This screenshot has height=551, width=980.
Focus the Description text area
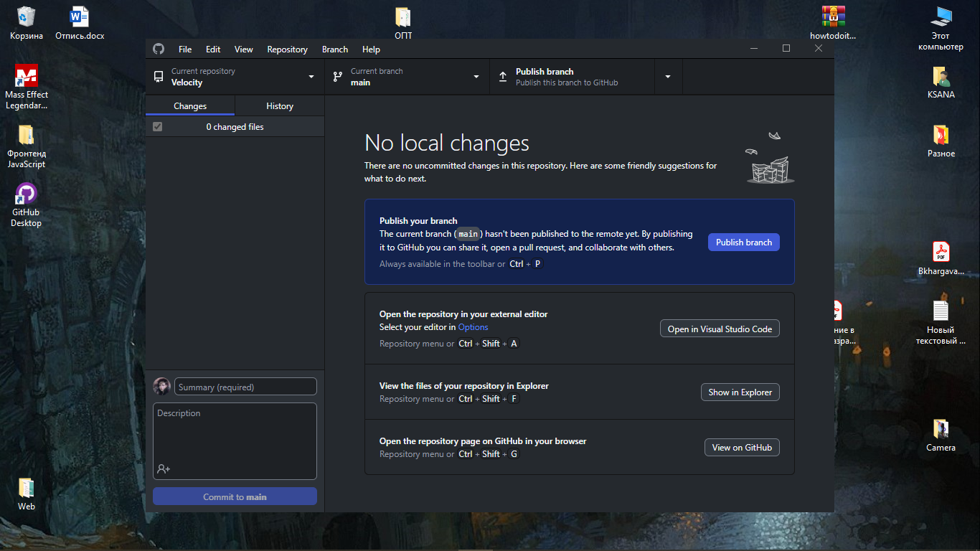tap(235, 441)
